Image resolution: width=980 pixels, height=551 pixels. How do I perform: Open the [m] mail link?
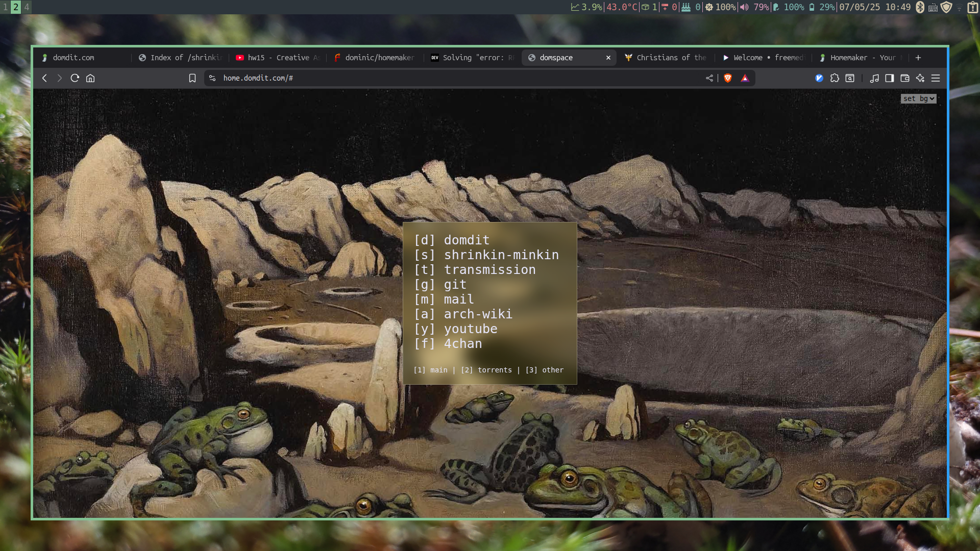tap(444, 299)
